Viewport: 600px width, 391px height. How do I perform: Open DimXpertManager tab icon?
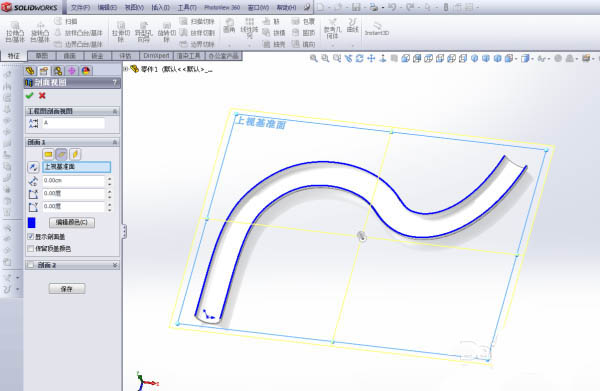click(x=72, y=71)
